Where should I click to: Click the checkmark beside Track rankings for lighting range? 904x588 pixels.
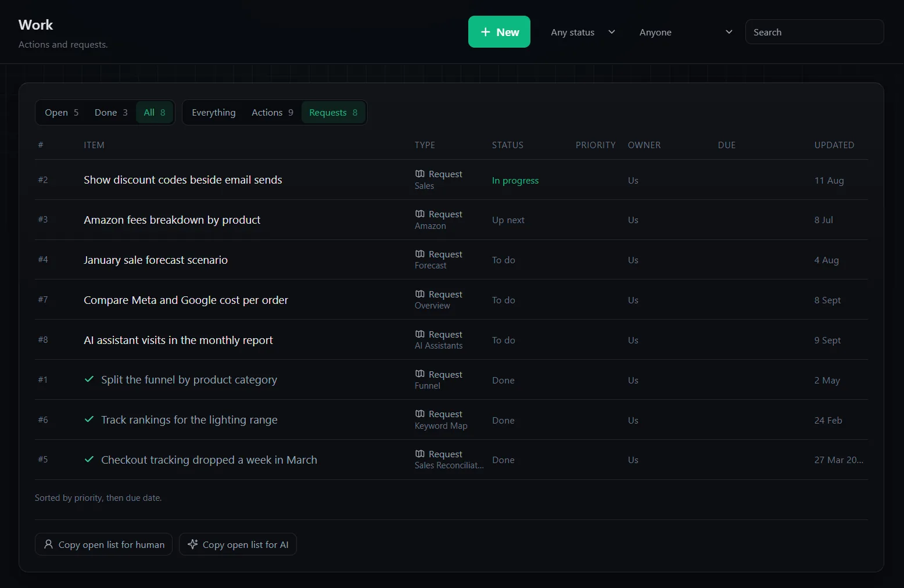(89, 420)
